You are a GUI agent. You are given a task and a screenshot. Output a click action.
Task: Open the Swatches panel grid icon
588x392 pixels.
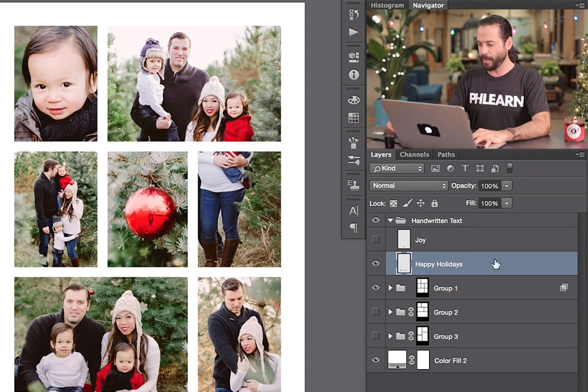(x=353, y=117)
